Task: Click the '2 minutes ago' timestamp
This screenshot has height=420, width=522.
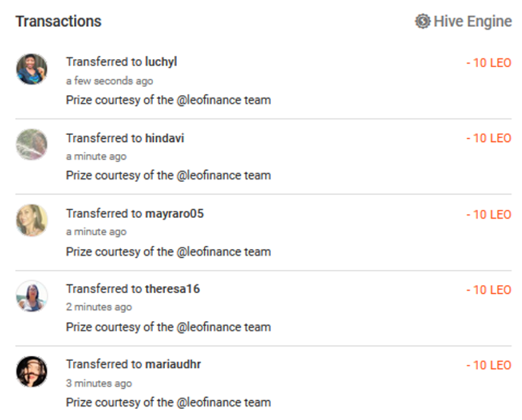Action: click(x=99, y=307)
